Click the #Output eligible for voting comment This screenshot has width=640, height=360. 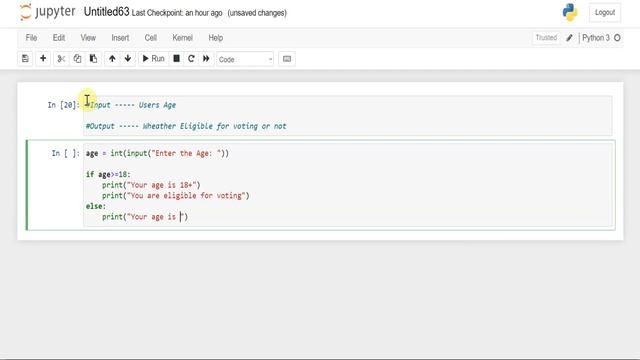(186, 126)
